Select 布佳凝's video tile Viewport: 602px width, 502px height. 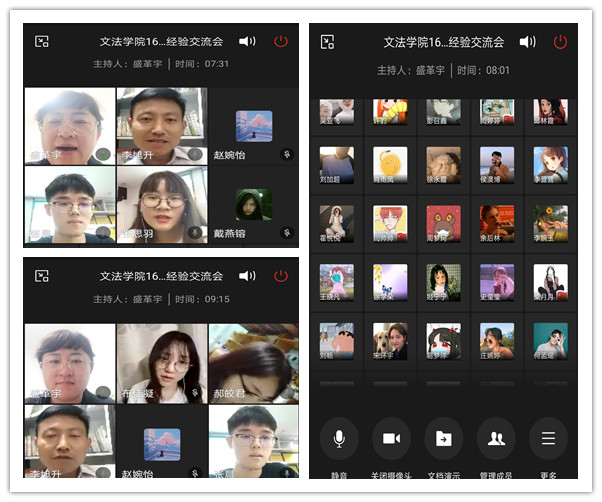pos(162,363)
